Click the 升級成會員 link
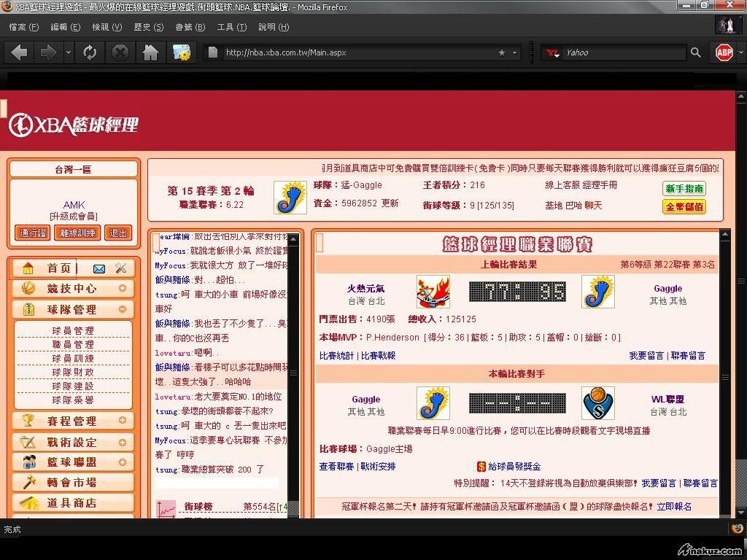This screenshot has width=747, height=560. pyautogui.click(x=74, y=217)
